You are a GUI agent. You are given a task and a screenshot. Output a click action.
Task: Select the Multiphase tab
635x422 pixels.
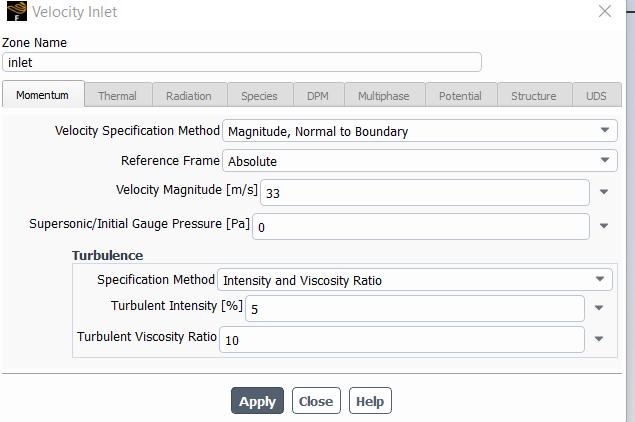[383, 96]
